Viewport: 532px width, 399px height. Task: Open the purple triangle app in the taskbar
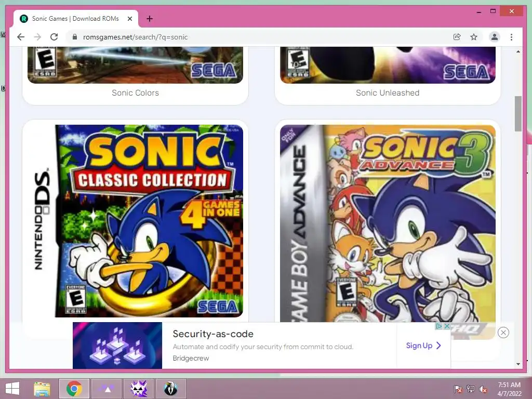[x=107, y=389]
